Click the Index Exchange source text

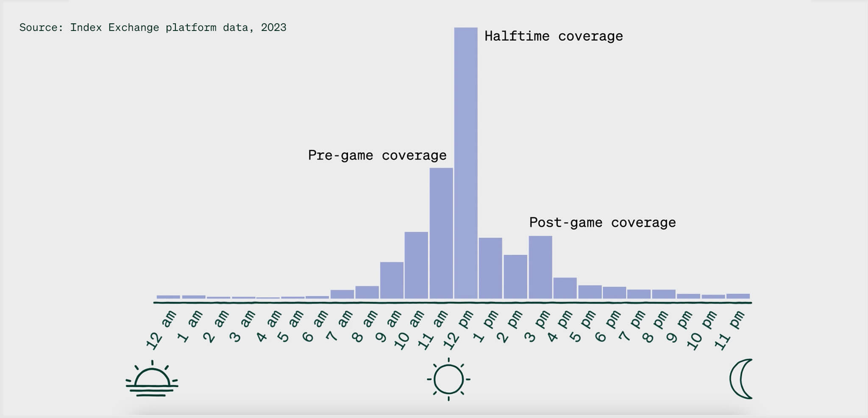(153, 28)
